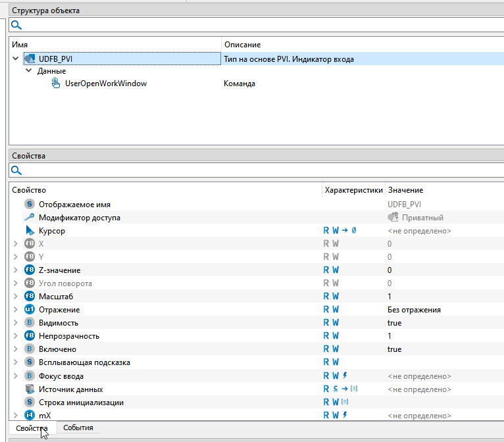
Task: Click the Курсор property arrow icon
Action: tap(29, 231)
